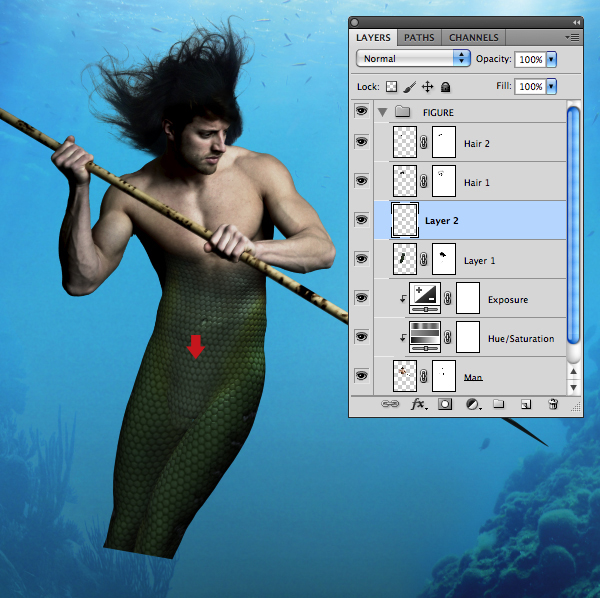Open the Opacity slider arrow
Screen dimensions: 600x598
(551, 59)
